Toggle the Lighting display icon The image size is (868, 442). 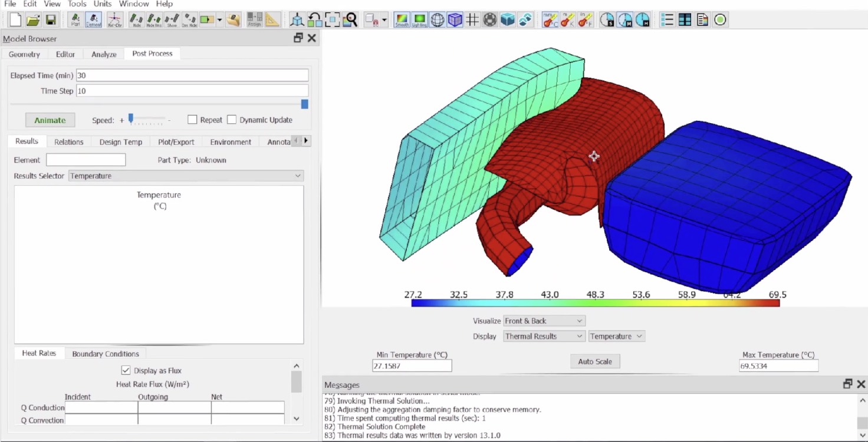[419, 20]
